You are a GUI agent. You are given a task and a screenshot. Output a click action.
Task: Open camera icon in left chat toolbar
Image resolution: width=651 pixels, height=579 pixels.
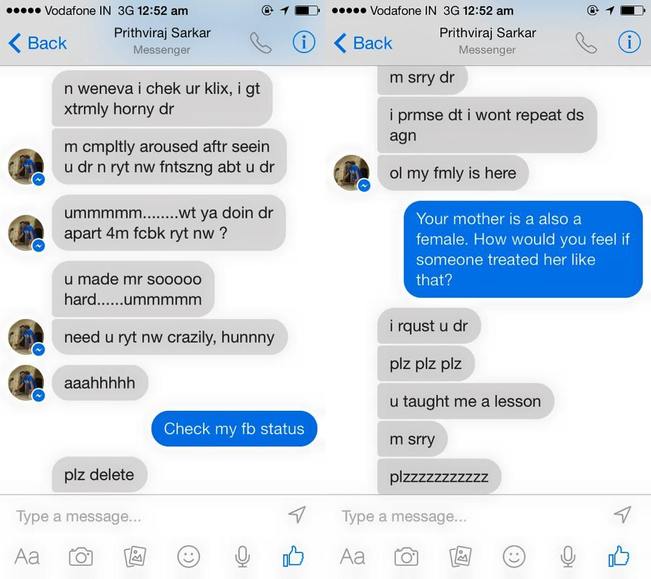tap(81, 557)
